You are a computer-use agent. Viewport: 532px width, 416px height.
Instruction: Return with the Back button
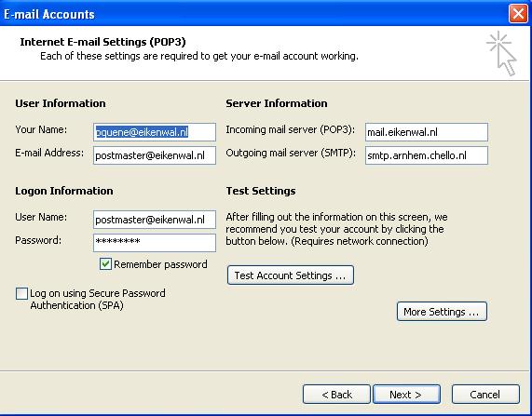pos(336,395)
